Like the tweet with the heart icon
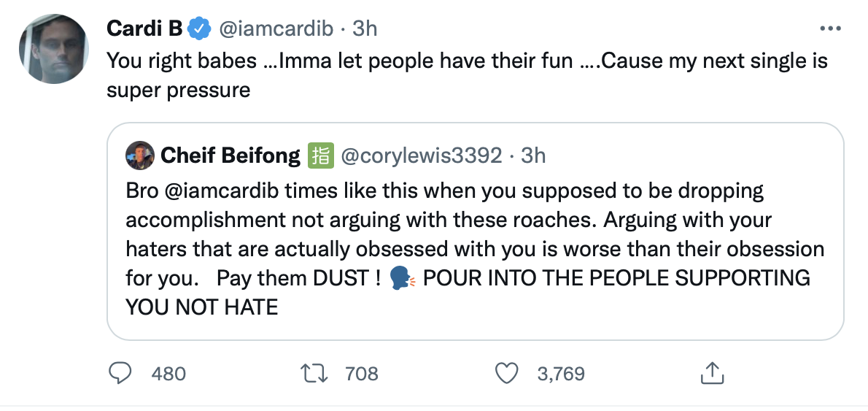Viewport: 868px width, 411px height. [x=505, y=374]
